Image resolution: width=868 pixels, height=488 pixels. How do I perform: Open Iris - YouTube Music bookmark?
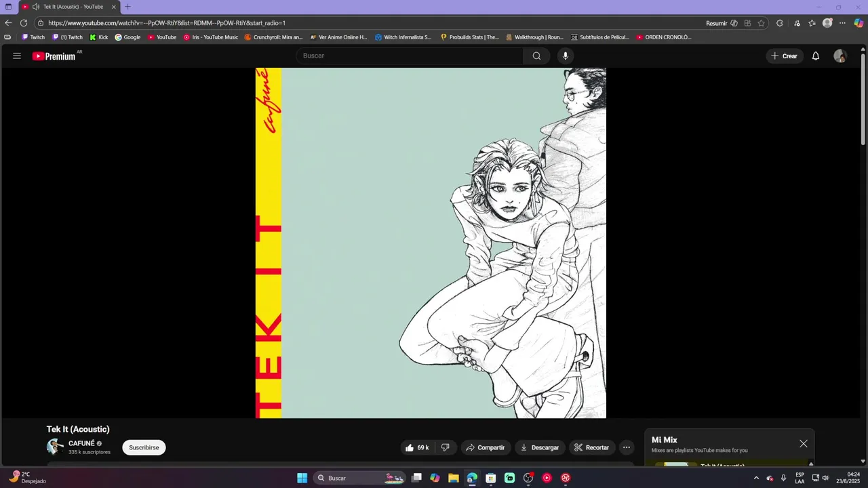(211, 37)
